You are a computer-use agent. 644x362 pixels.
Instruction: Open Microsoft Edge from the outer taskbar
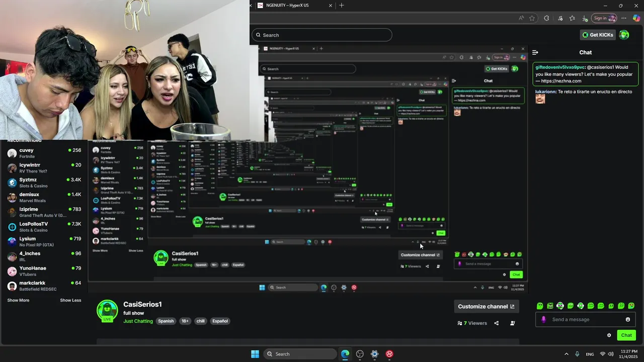(345, 354)
